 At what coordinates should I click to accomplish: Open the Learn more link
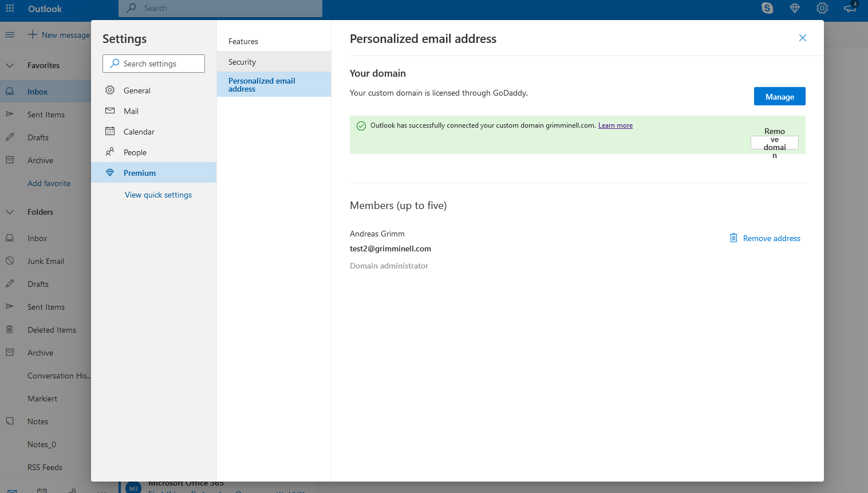point(616,125)
